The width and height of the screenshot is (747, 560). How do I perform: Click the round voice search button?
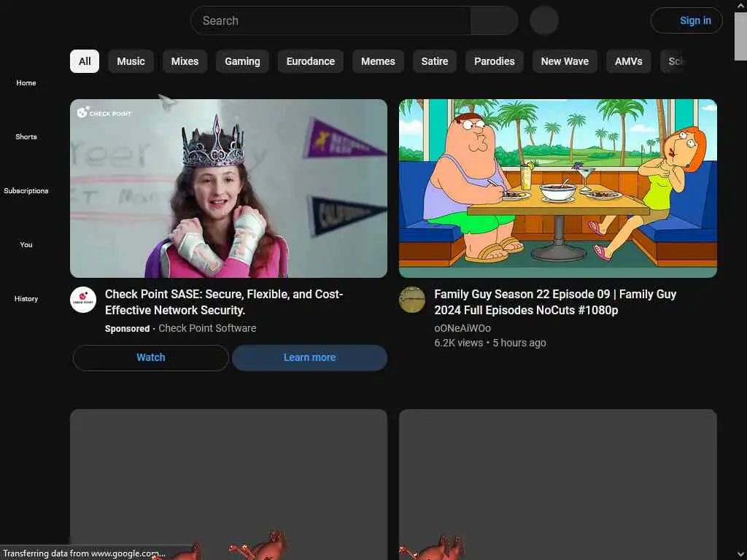tap(543, 20)
